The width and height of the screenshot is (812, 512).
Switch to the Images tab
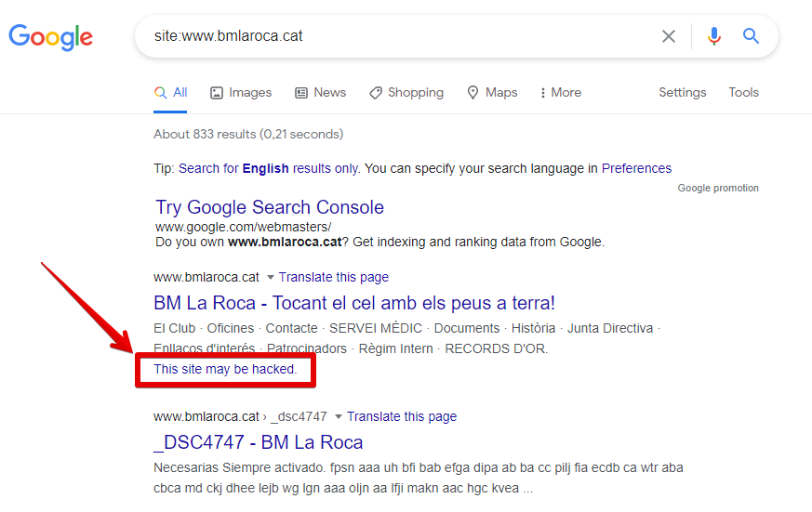(x=241, y=93)
